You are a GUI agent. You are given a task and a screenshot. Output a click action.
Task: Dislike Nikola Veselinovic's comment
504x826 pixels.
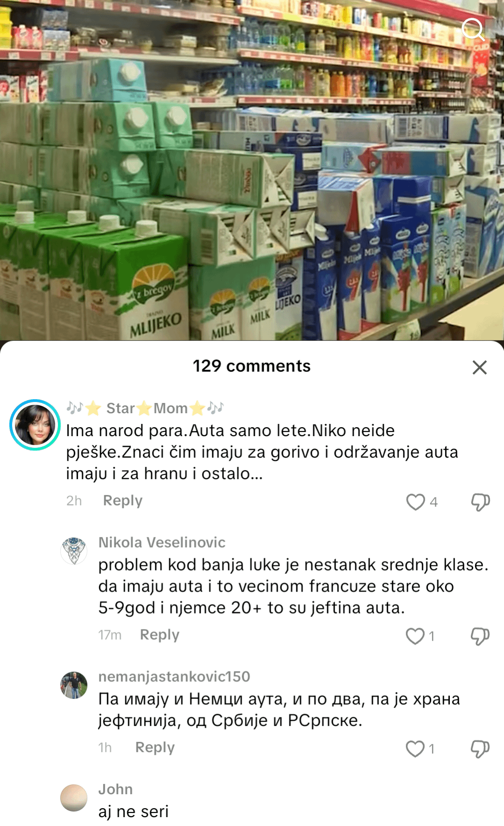(x=480, y=636)
